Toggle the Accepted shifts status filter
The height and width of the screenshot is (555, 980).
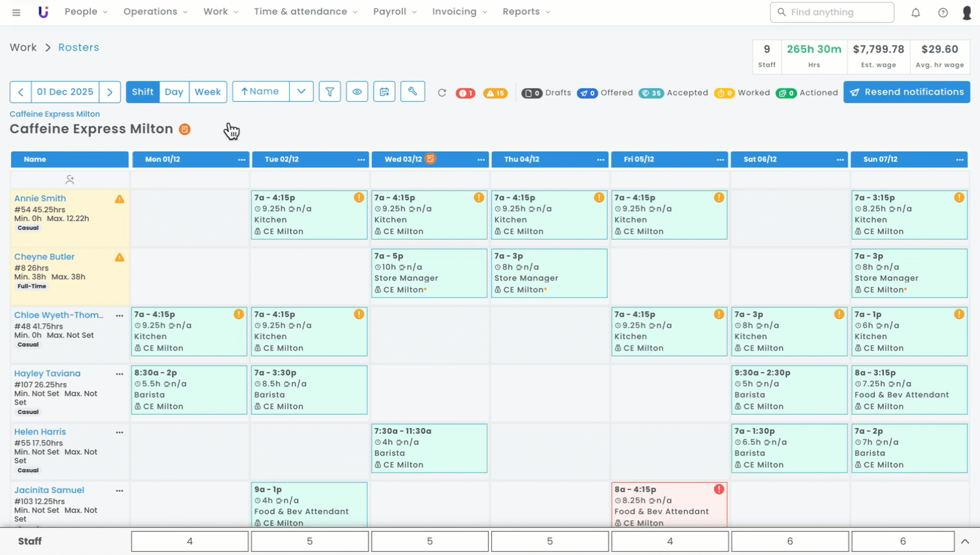pyautogui.click(x=673, y=93)
